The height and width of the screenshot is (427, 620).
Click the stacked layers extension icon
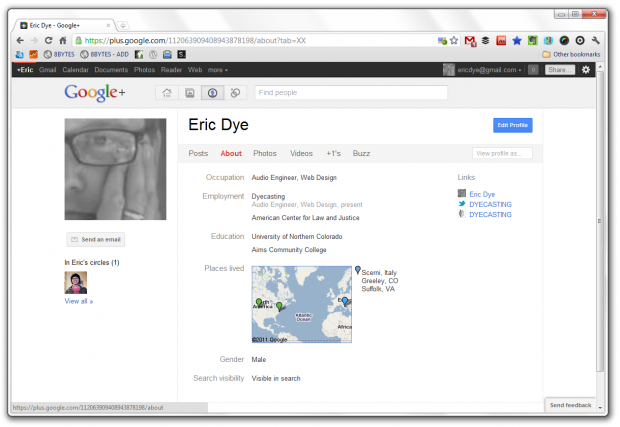click(x=486, y=40)
